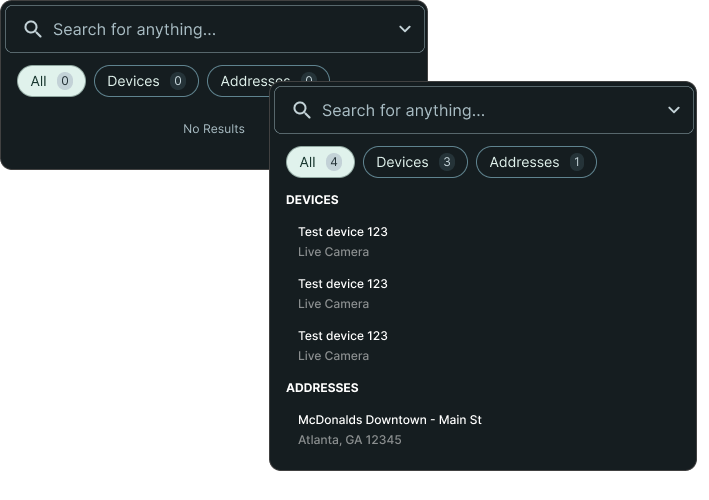709x500 pixels.
Task: Click the 'ADDRESSES' section heading
Action: tap(322, 388)
